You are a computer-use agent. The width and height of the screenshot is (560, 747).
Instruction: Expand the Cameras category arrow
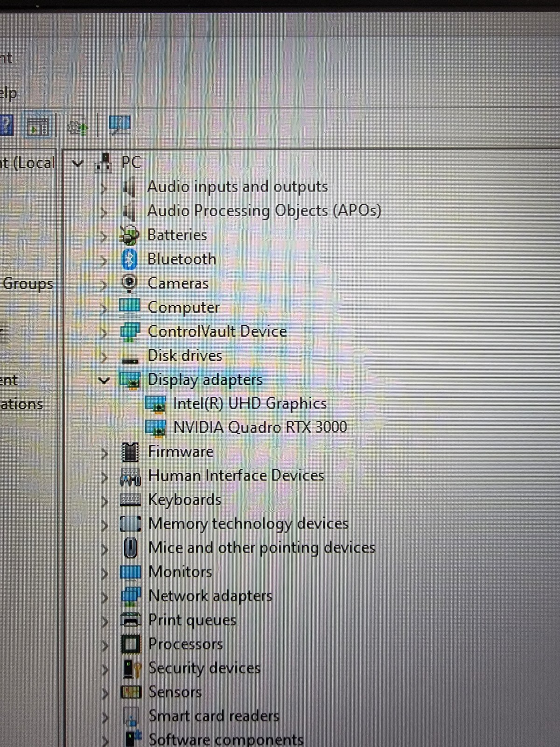pos(104,284)
